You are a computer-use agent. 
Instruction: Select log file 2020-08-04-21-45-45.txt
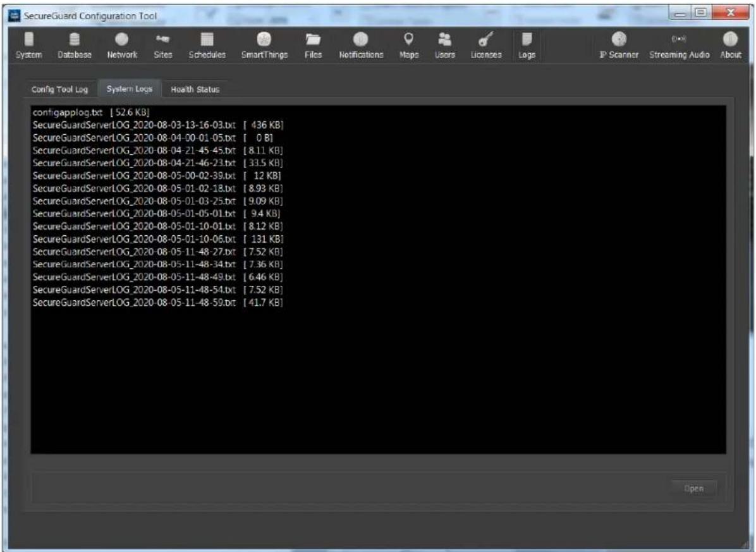click(157, 150)
